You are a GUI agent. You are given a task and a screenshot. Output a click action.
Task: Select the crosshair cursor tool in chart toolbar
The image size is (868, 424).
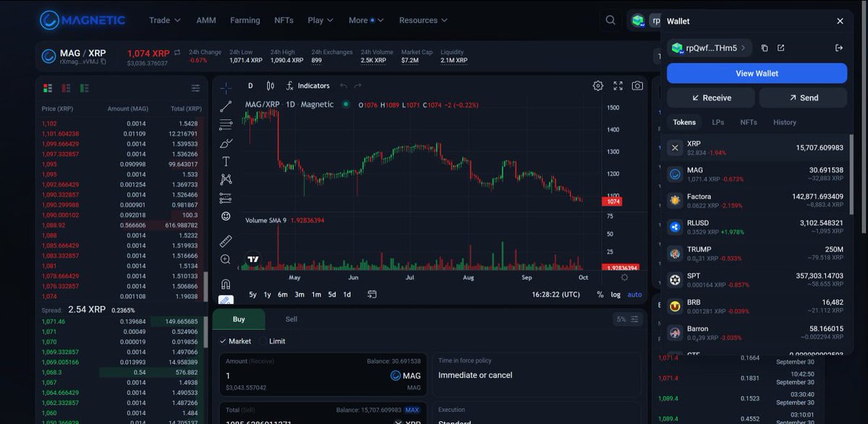226,88
